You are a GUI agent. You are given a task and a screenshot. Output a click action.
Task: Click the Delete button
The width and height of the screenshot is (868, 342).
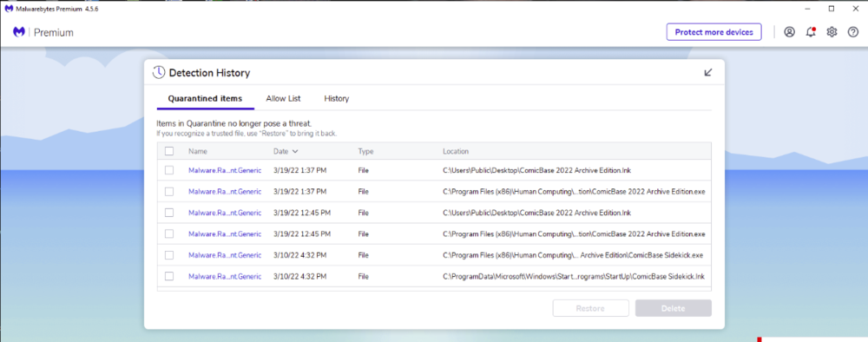[674, 308]
